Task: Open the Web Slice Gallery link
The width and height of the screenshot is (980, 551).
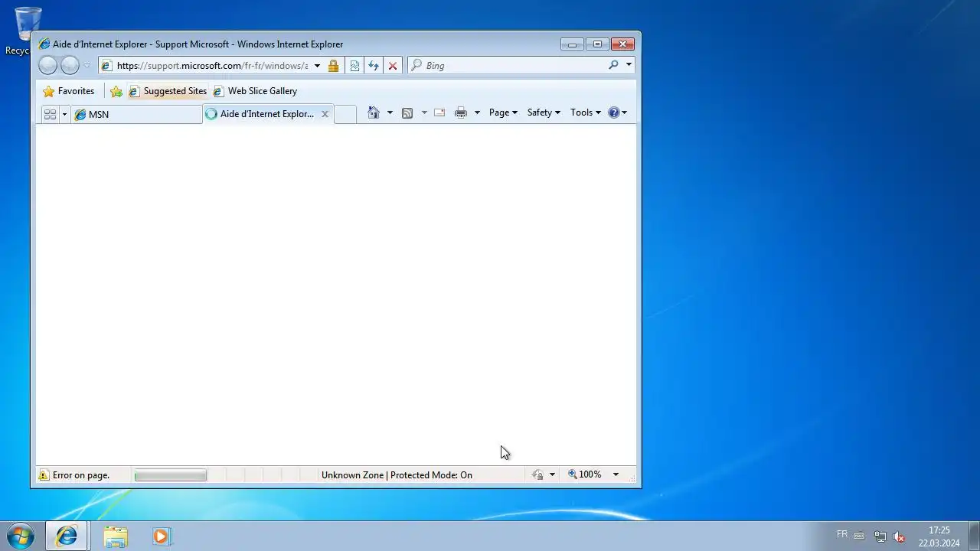Action: coord(255,91)
